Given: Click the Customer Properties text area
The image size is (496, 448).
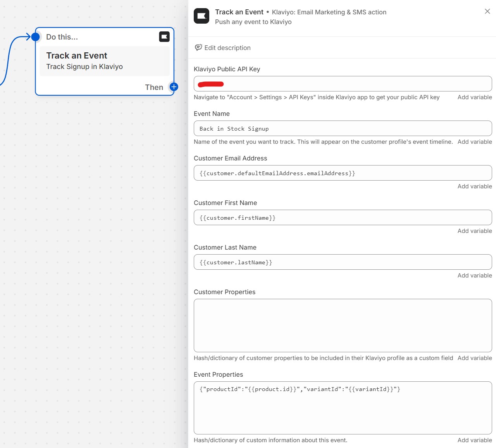Looking at the screenshot, I should (343, 326).
